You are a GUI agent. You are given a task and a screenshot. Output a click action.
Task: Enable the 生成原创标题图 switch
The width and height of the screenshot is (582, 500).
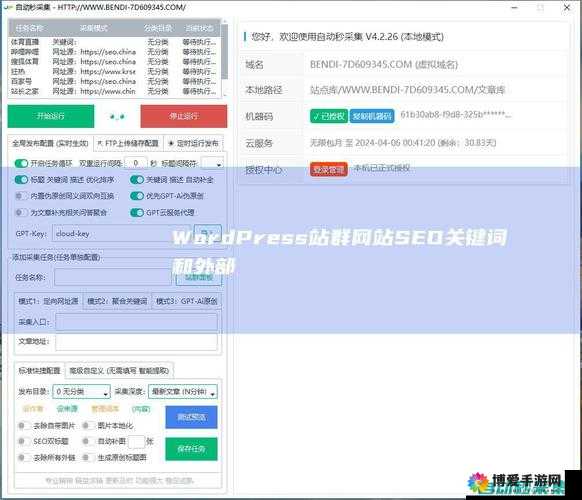point(88,457)
